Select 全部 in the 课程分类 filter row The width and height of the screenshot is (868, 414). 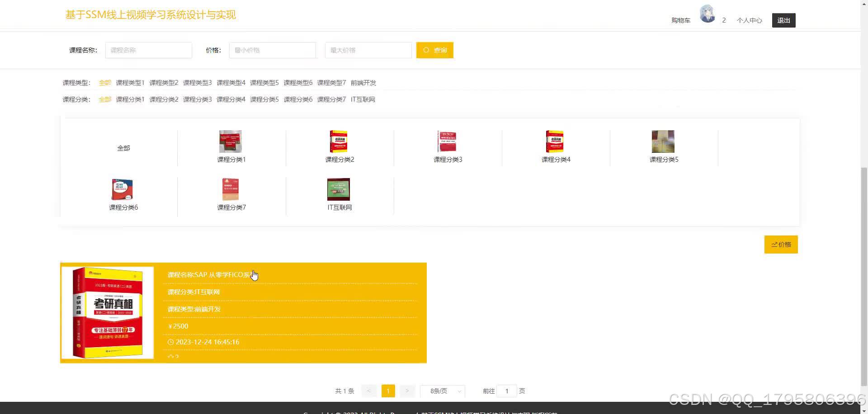pyautogui.click(x=105, y=99)
